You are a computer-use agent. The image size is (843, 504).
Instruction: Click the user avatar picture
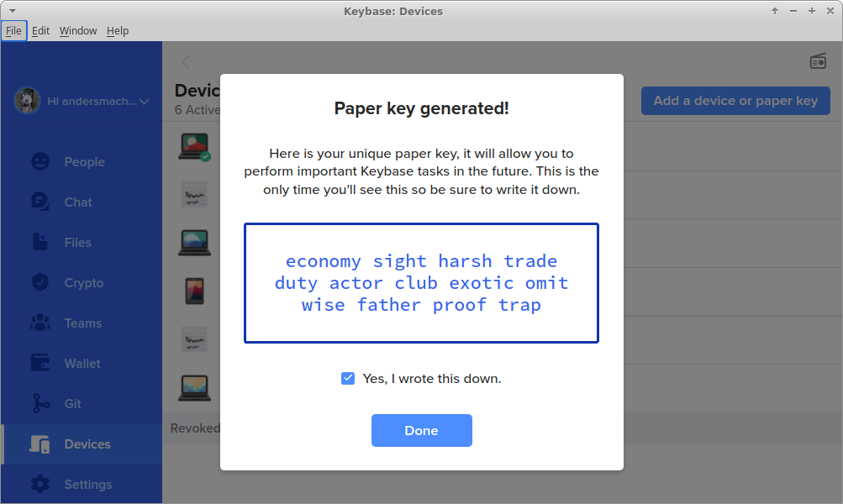(27, 100)
